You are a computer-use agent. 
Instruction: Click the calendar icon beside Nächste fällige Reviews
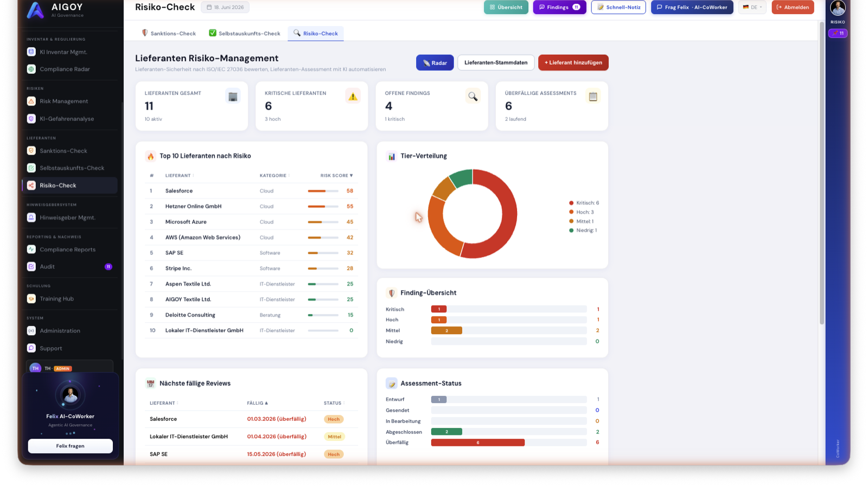[150, 383]
